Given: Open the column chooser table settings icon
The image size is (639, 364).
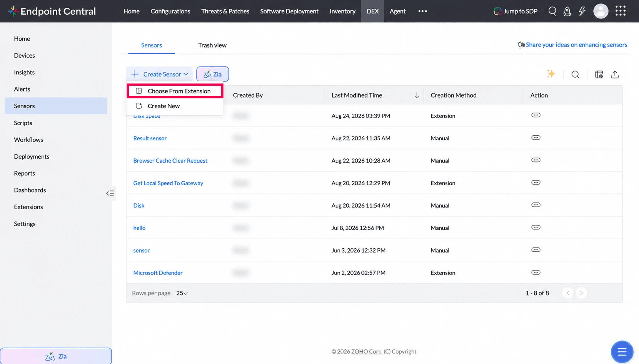Looking at the screenshot, I should [599, 75].
